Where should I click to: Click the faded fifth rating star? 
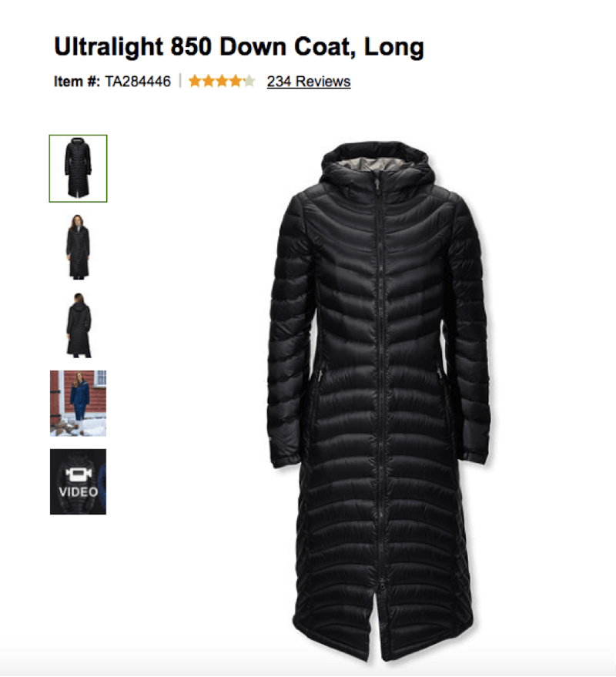pos(249,81)
